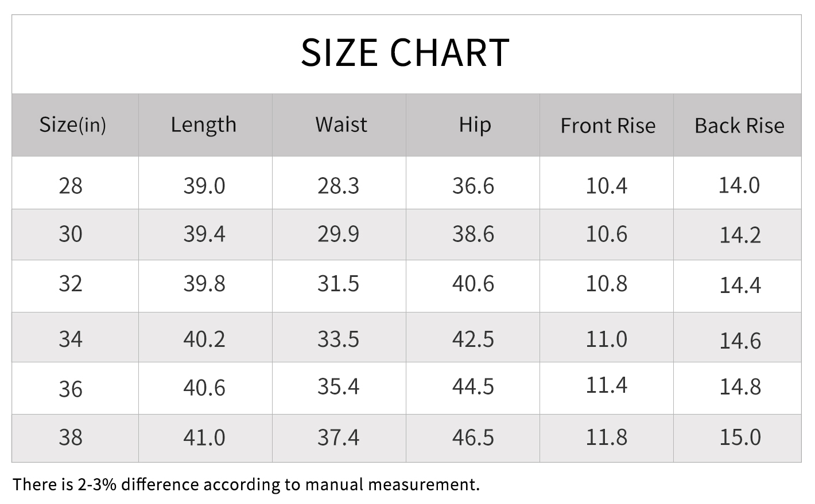This screenshot has height=504, width=815.
Task: Click back rise value 14.2
Action: pyautogui.click(x=740, y=235)
